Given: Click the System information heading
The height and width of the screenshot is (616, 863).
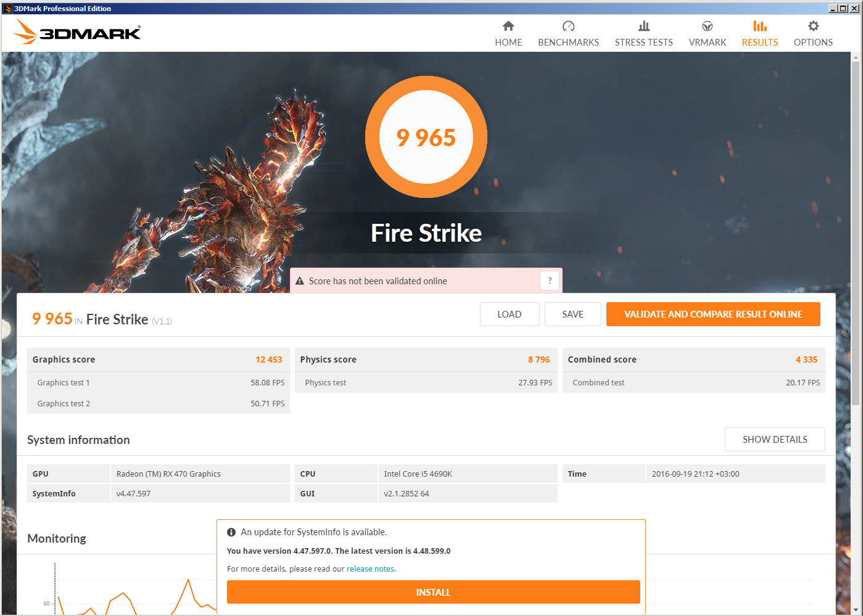Looking at the screenshot, I should click(78, 440).
